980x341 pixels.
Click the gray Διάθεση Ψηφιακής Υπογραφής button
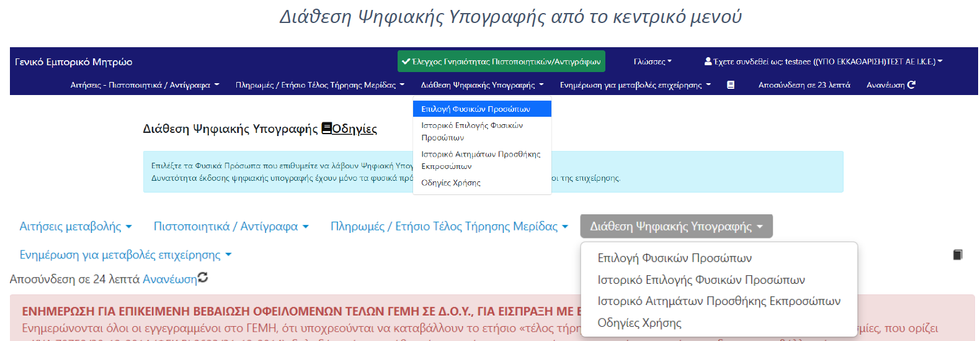[x=676, y=226]
